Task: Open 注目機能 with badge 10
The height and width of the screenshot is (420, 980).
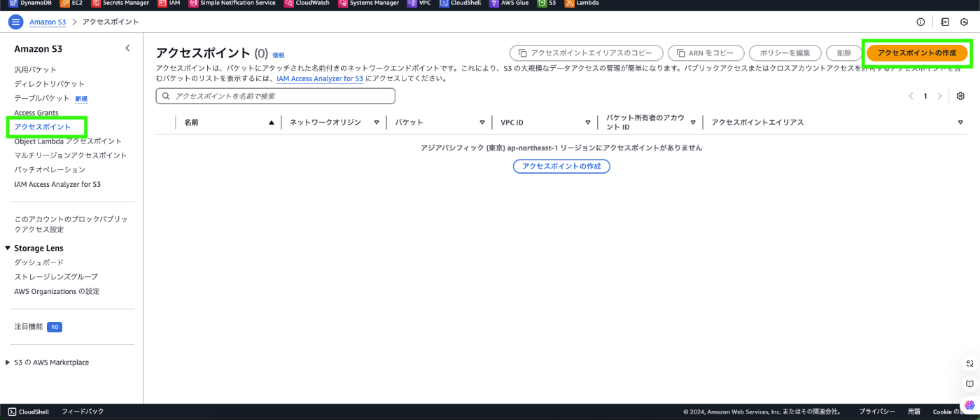Action: 38,327
